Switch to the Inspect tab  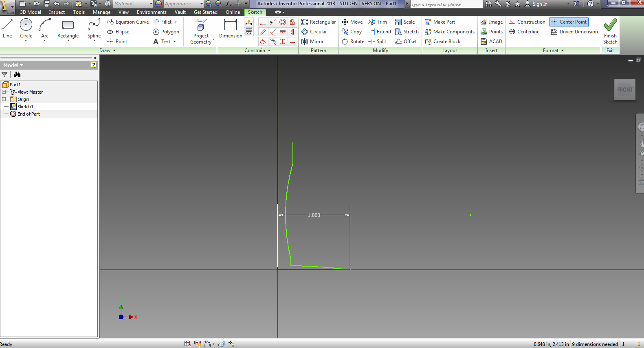point(57,12)
